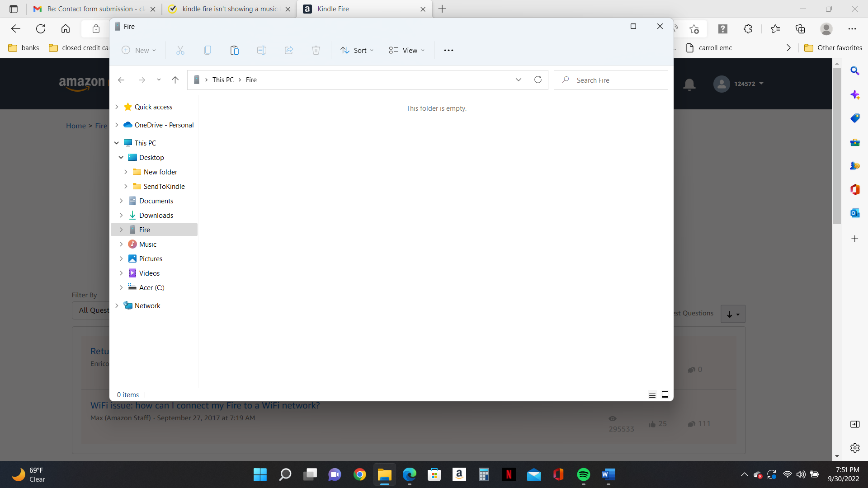Click This PC in address breadcrumb
The width and height of the screenshot is (868, 488).
223,80
